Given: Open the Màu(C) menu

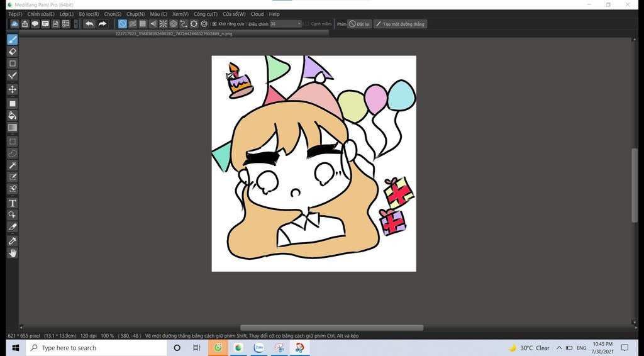Looking at the screenshot, I should [x=158, y=14].
